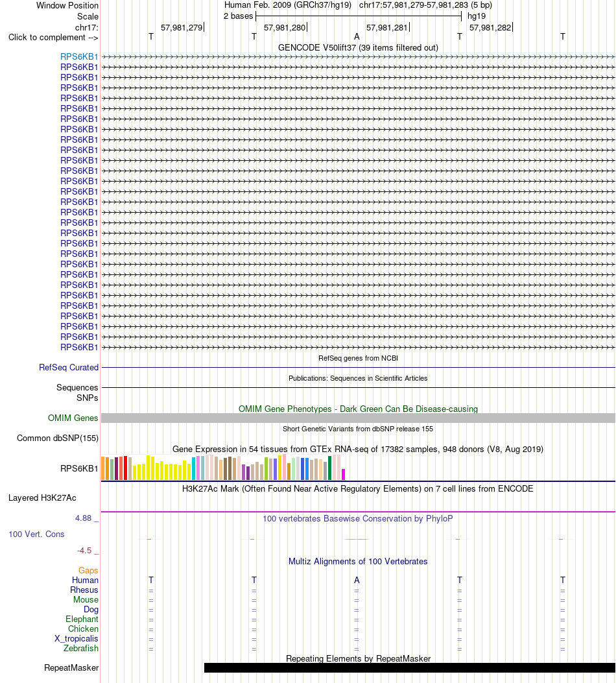
Task: Click the red PhyloP mark under base A
Action: point(357,539)
